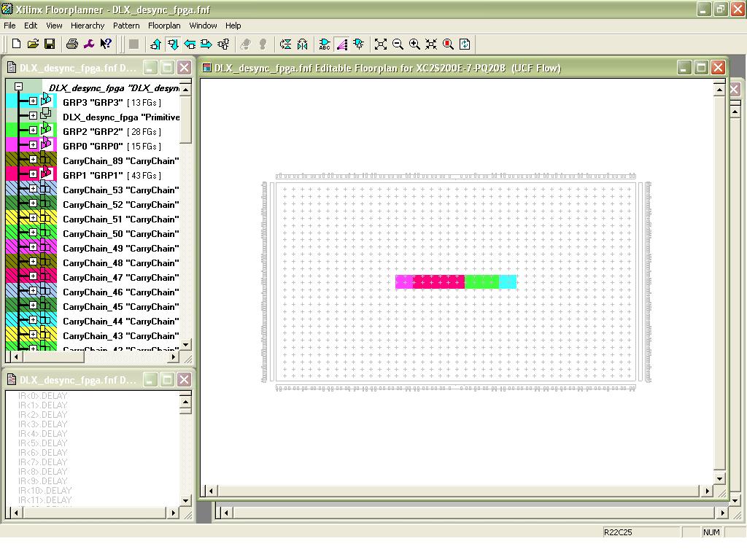Click floorplan horizontal scroll right arrow
This screenshot has height=560, width=747.
click(x=707, y=491)
